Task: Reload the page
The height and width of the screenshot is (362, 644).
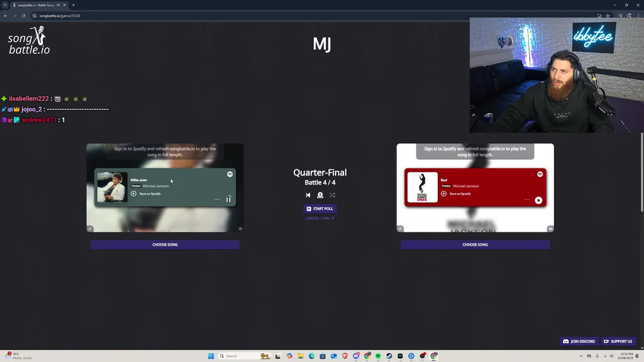Action: (23, 16)
